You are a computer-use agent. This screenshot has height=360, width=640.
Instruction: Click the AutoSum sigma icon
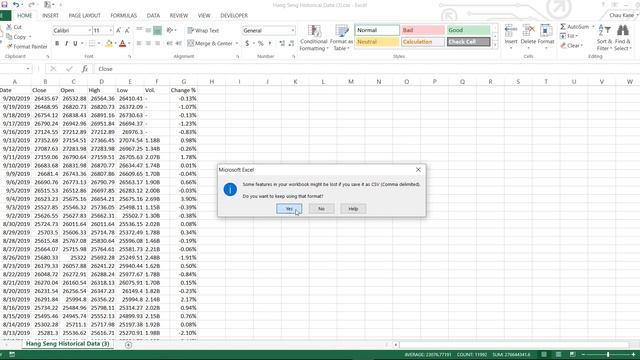(x=563, y=27)
